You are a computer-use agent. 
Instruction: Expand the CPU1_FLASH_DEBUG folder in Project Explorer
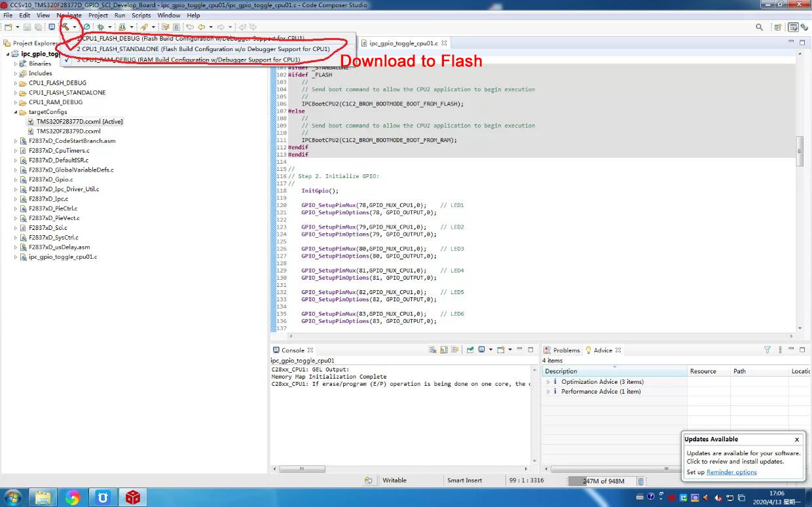(16, 83)
